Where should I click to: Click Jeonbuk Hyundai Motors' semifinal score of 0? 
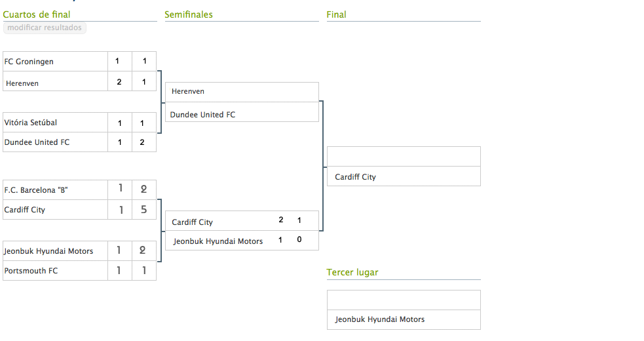(x=299, y=240)
